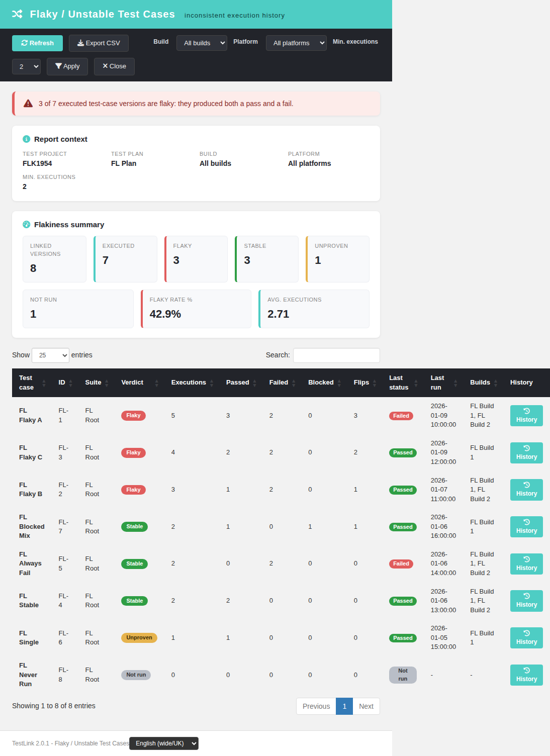The width and height of the screenshot is (550, 756).
Task: Open History for FL Never Run
Action: 526,675
